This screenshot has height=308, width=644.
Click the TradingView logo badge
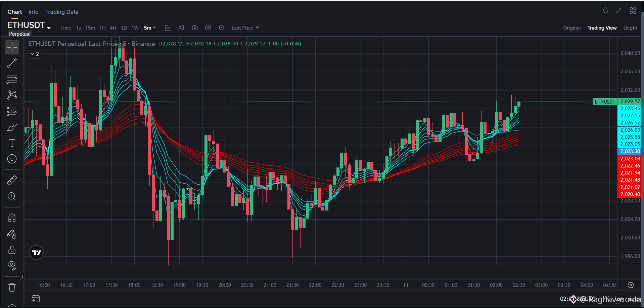[36, 253]
